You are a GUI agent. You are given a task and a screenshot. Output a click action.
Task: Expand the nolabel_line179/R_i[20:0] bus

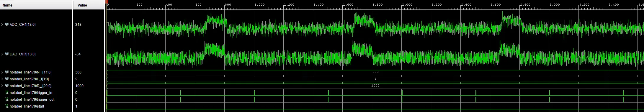point(2,86)
